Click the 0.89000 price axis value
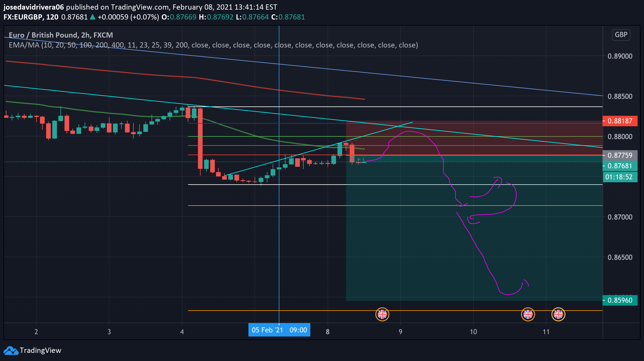The image size is (644, 361). click(620, 56)
